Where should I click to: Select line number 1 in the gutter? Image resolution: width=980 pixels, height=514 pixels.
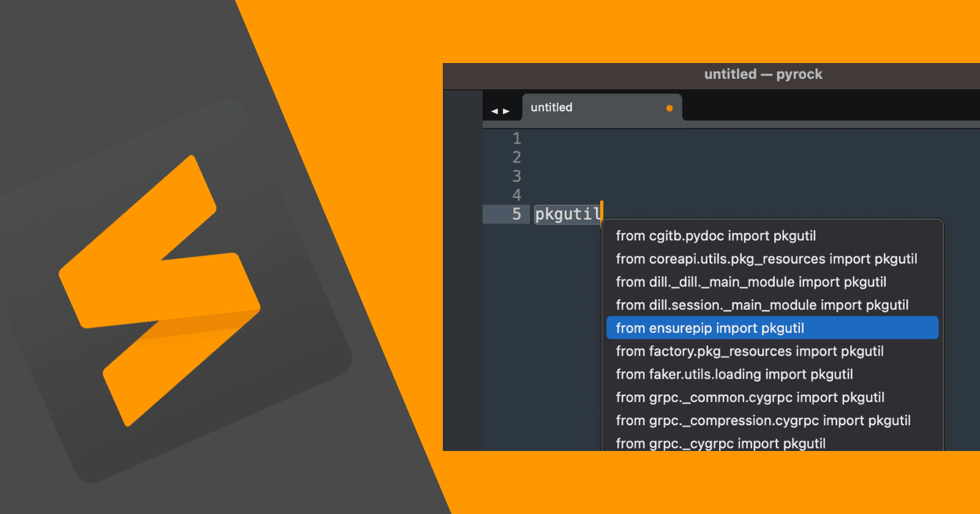point(516,139)
